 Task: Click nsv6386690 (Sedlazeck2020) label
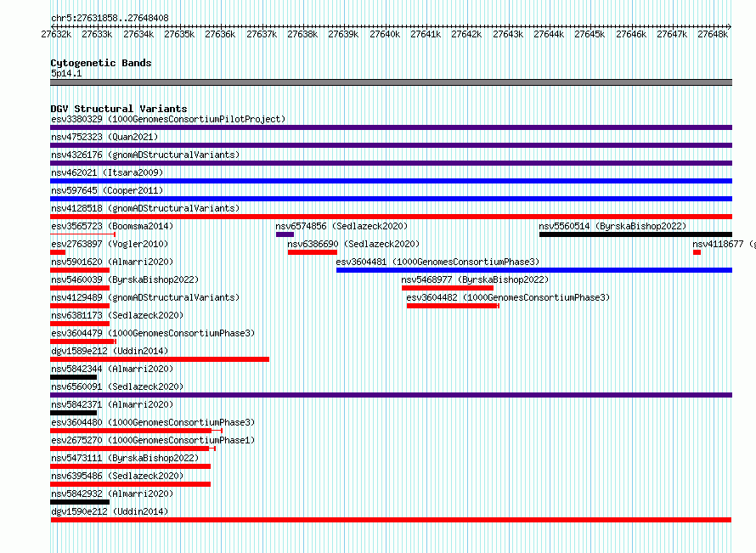353,244
